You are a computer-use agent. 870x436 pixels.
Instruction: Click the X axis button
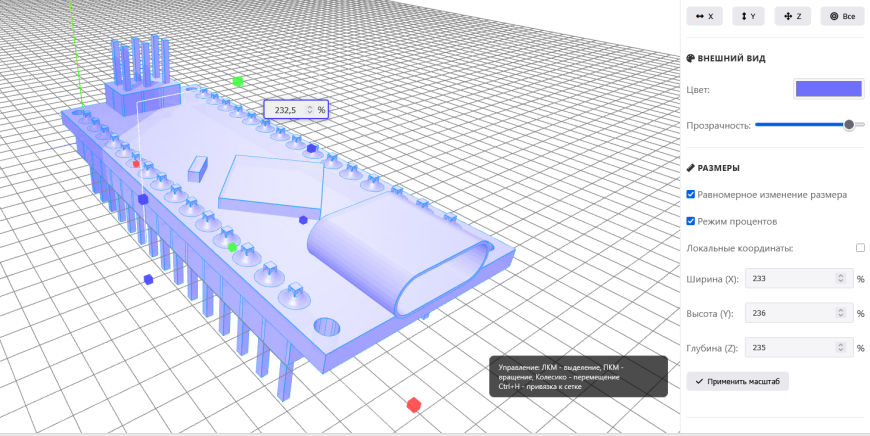click(x=704, y=17)
